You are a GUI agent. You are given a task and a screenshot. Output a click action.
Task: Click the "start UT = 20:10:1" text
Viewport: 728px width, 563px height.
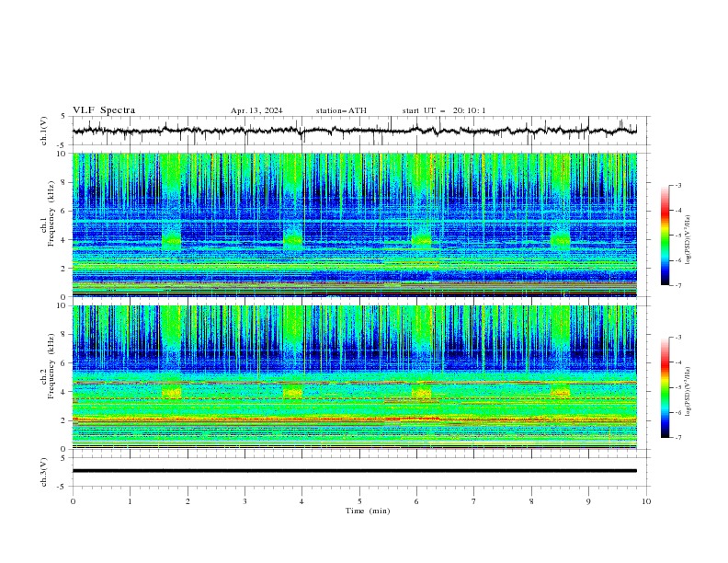tap(444, 110)
